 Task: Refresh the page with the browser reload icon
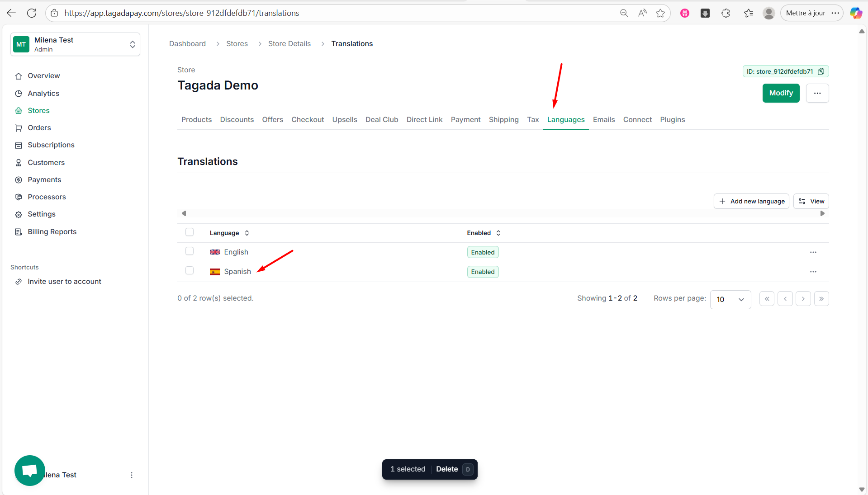click(x=32, y=13)
